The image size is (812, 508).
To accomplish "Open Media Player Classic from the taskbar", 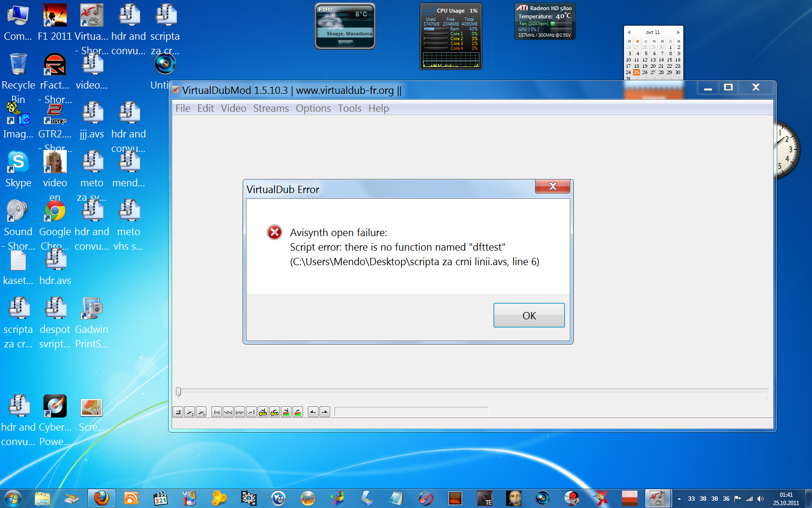I will [x=160, y=498].
